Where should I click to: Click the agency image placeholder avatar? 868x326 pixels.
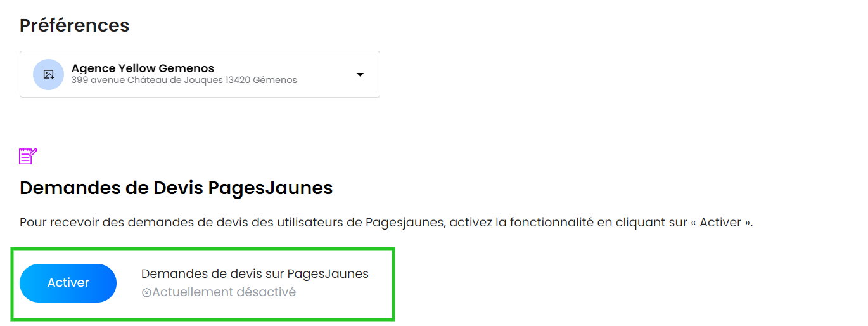49,74
